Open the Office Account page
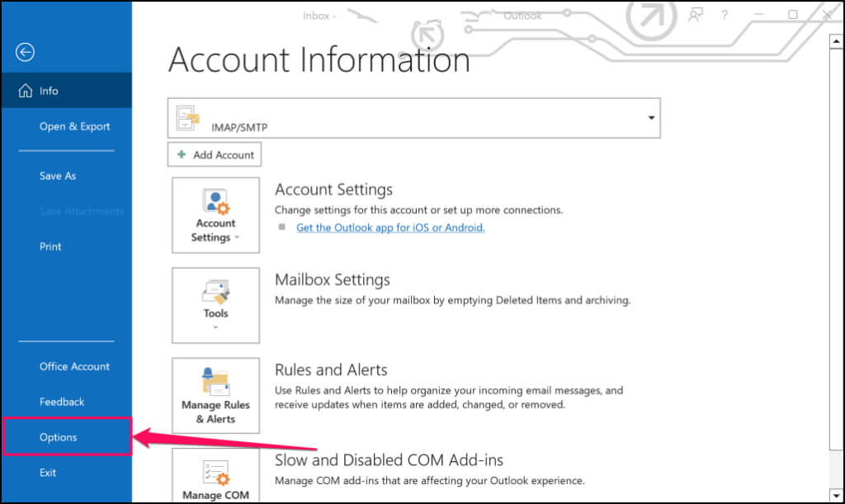Viewport: 845px width, 504px height. (x=74, y=366)
